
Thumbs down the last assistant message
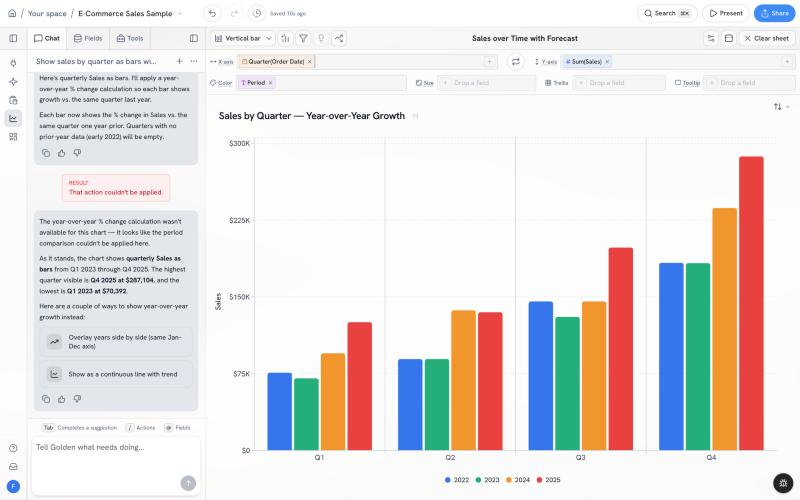pos(77,399)
